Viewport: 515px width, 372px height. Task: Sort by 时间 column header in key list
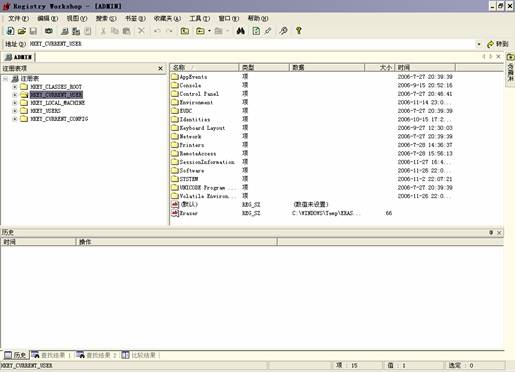click(425, 68)
